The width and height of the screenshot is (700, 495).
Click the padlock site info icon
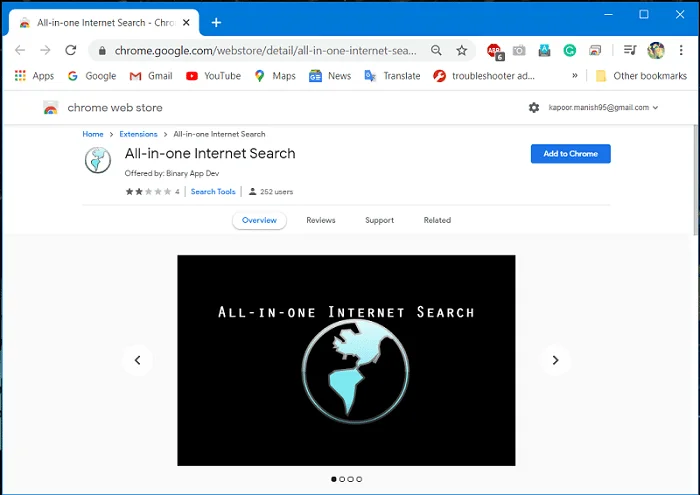click(x=102, y=50)
